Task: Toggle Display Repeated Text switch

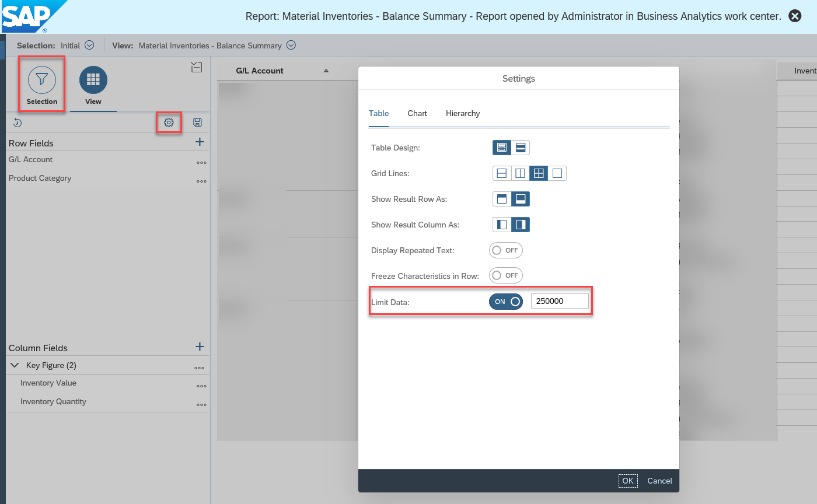Action: tap(506, 250)
